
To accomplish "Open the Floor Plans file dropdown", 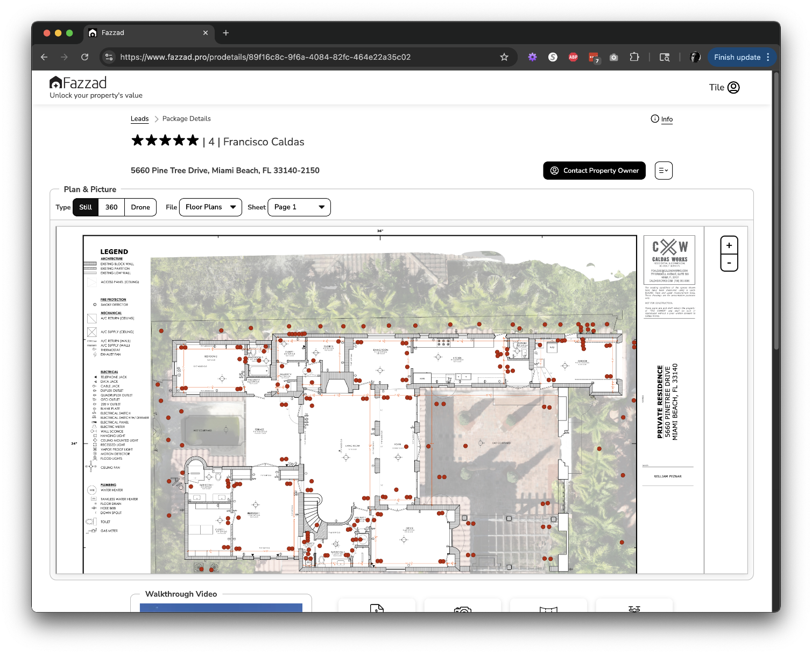I will [210, 207].
